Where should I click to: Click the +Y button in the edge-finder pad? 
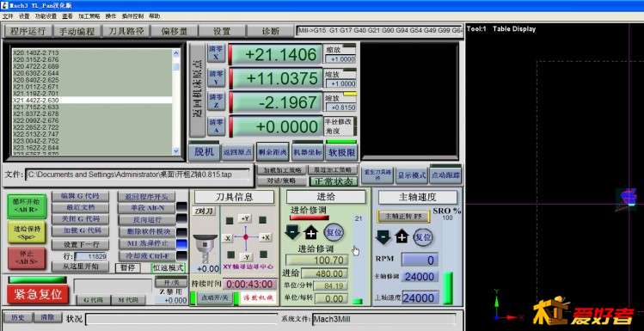click(x=245, y=218)
